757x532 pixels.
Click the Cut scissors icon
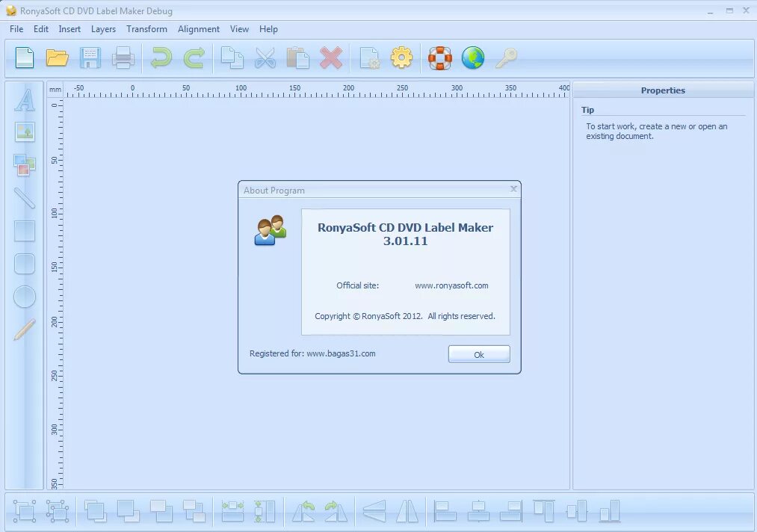click(265, 58)
